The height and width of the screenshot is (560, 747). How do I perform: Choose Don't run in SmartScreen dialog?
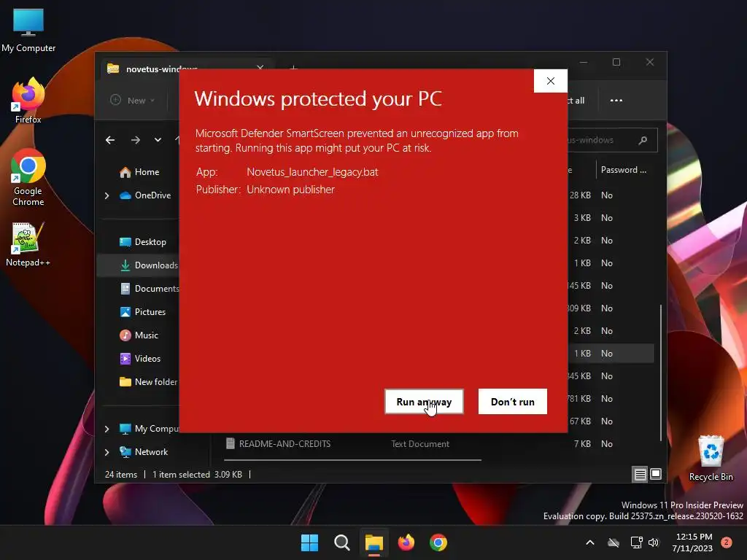point(513,402)
